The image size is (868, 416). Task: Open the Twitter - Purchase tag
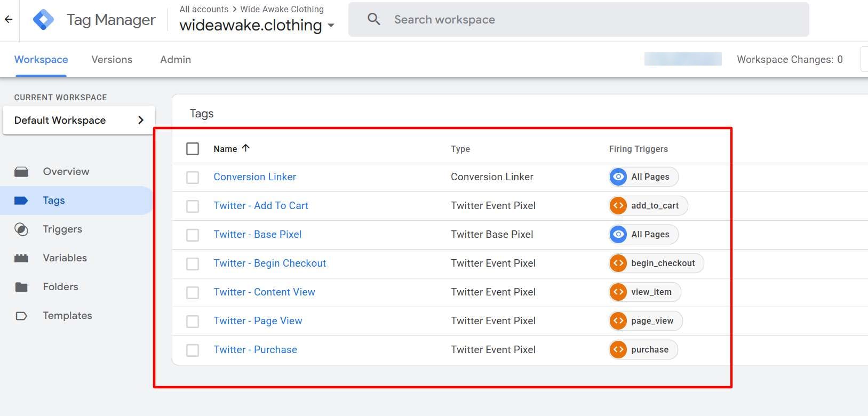(x=256, y=349)
